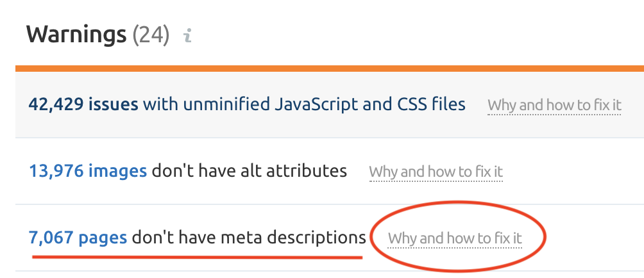Click "Why and how to fix it" for meta descriptions

(455, 239)
